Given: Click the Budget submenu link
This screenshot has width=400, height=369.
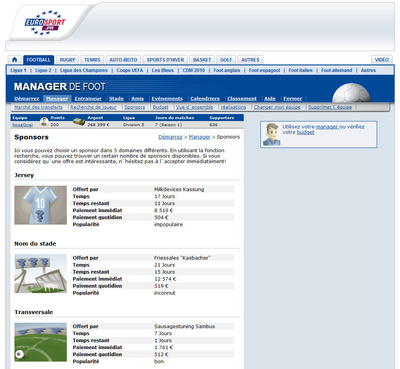Looking at the screenshot, I should tap(161, 107).
